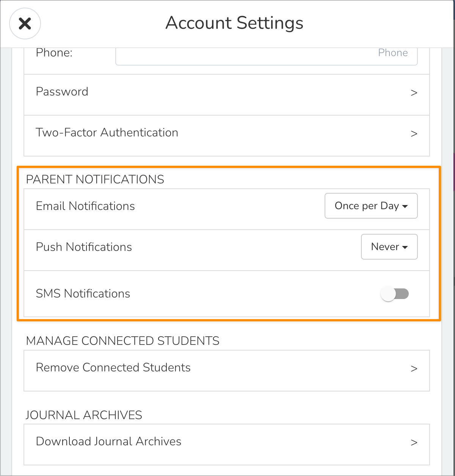Click the SMS Notifications label
The width and height of the screenshot is (455, 476).
pyautogui.click(x=83, y=294)
